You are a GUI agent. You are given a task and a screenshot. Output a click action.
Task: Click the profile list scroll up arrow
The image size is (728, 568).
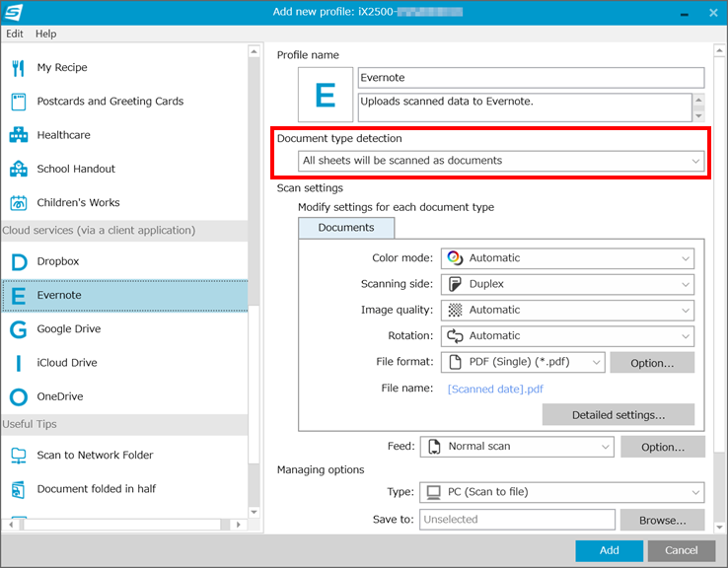(x=254, y=51)
